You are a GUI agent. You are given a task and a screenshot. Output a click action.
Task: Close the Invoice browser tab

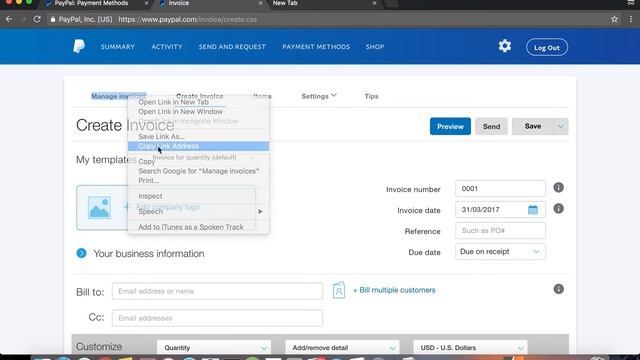(260, 3)
